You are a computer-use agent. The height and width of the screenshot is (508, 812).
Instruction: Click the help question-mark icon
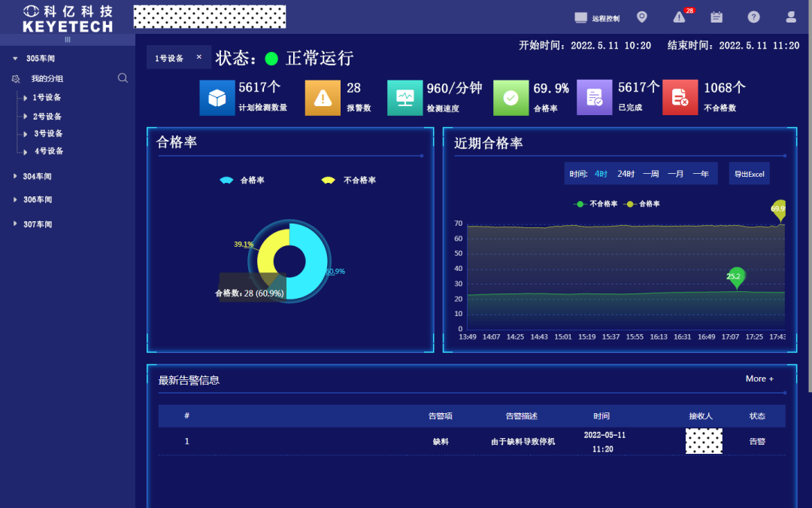[753, 17]
